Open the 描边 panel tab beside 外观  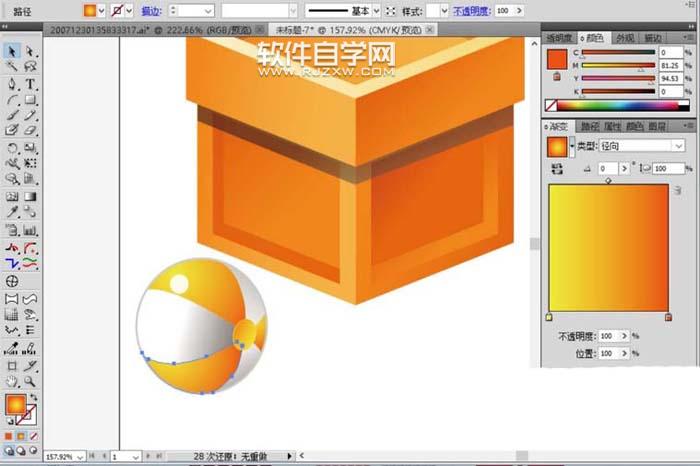pyautogui.click(x=652, y=38)
